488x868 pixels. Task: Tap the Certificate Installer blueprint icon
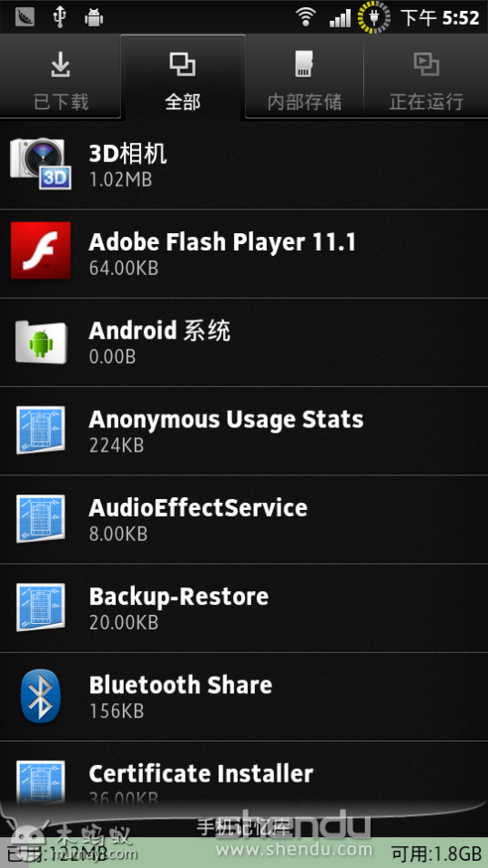pos(40,781)
